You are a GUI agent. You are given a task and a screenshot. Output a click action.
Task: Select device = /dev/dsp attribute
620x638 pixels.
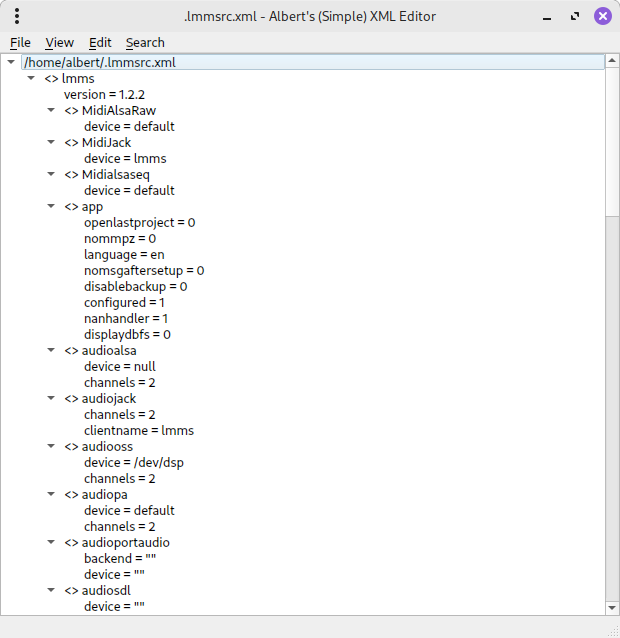click(x=134, y=463)
